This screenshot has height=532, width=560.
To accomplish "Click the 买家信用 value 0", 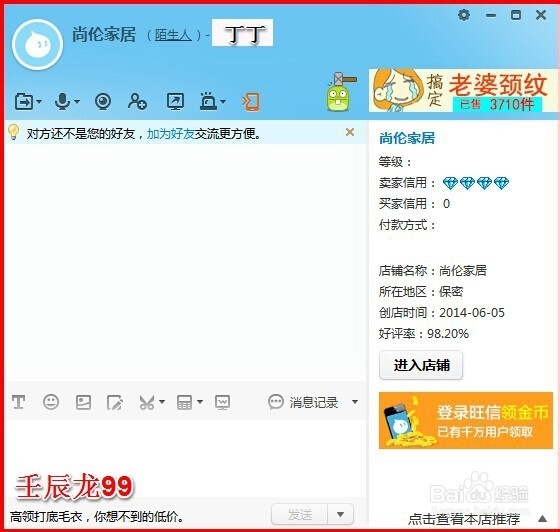I will click(446, 204).
